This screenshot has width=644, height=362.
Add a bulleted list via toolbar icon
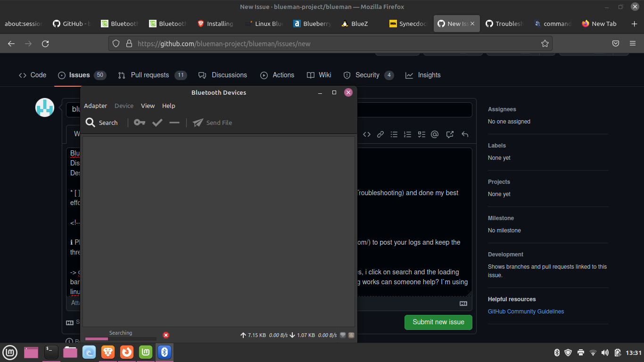point(394,134)
